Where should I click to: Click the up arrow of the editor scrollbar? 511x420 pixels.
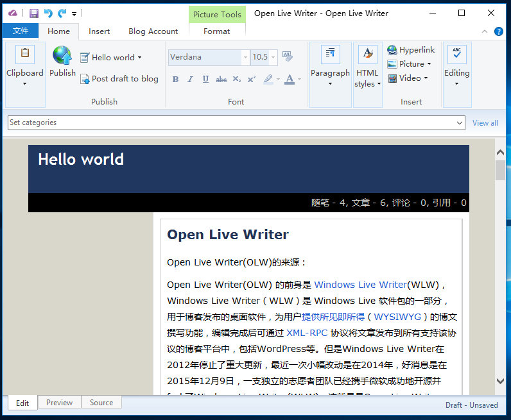tap(500, 152)
